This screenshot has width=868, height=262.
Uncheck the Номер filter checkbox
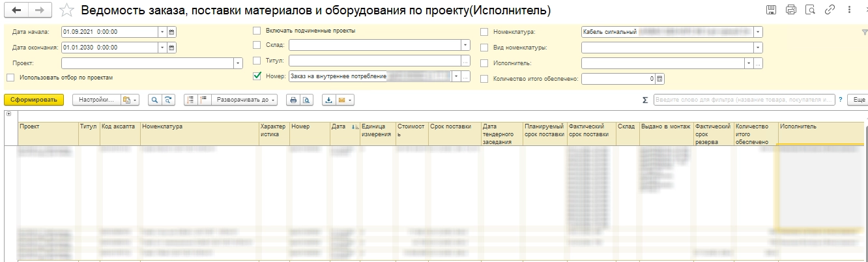click(x=257, y=76)
